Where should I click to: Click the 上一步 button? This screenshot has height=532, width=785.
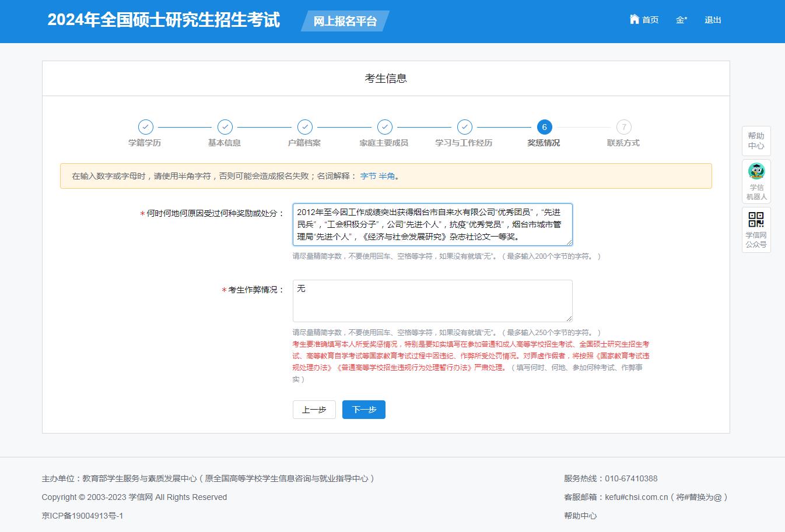314,410
